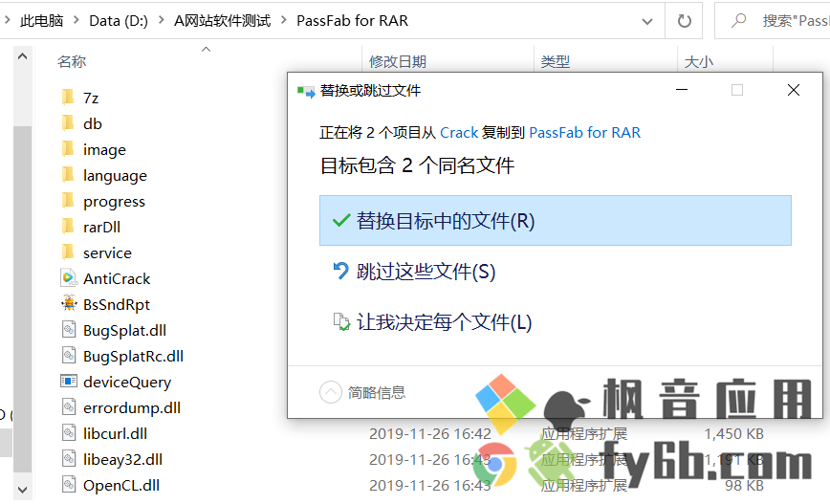Select the AntiCrack file name

coord(117,278)
